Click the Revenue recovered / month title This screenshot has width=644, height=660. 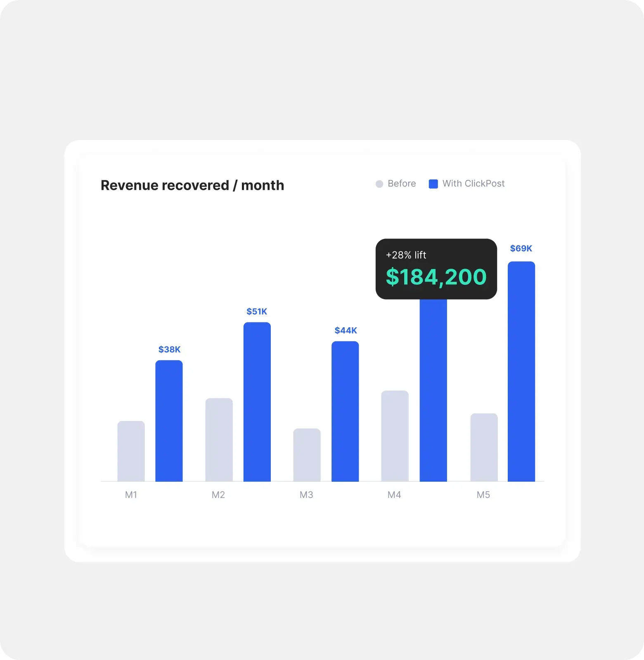pos(192,185)
